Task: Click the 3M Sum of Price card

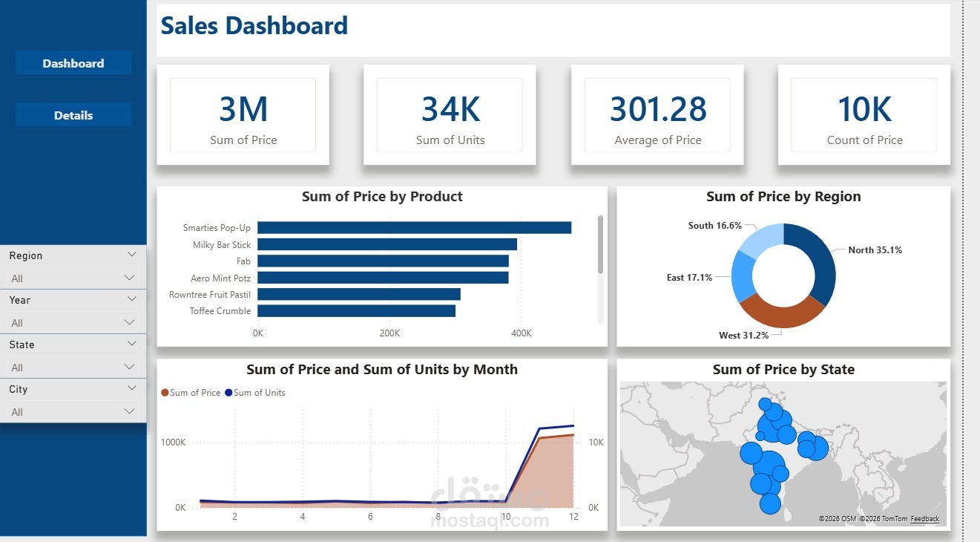Action: tap(243, 115)
